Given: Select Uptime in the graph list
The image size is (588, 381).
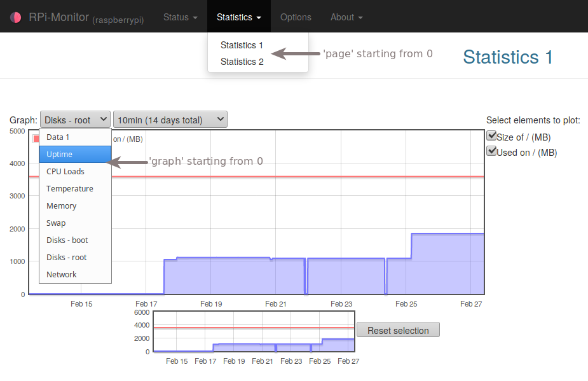Looking at the screenshot, I should (75, 155).
